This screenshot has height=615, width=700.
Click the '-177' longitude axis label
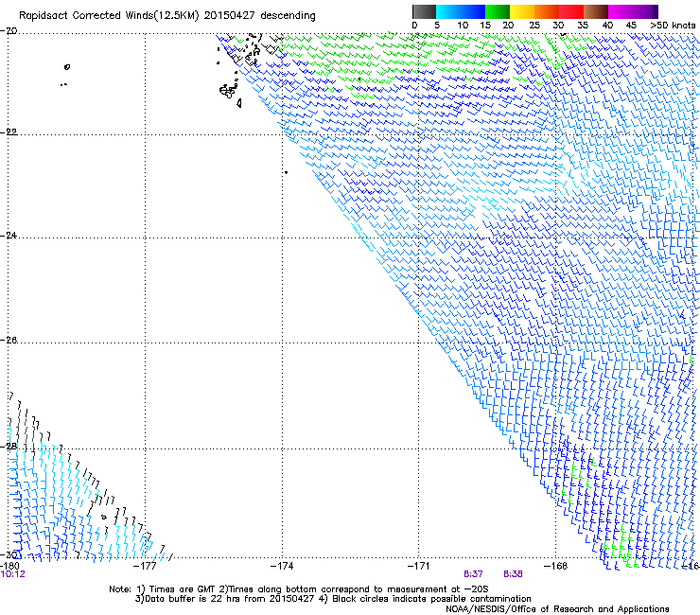coord(145,566)
